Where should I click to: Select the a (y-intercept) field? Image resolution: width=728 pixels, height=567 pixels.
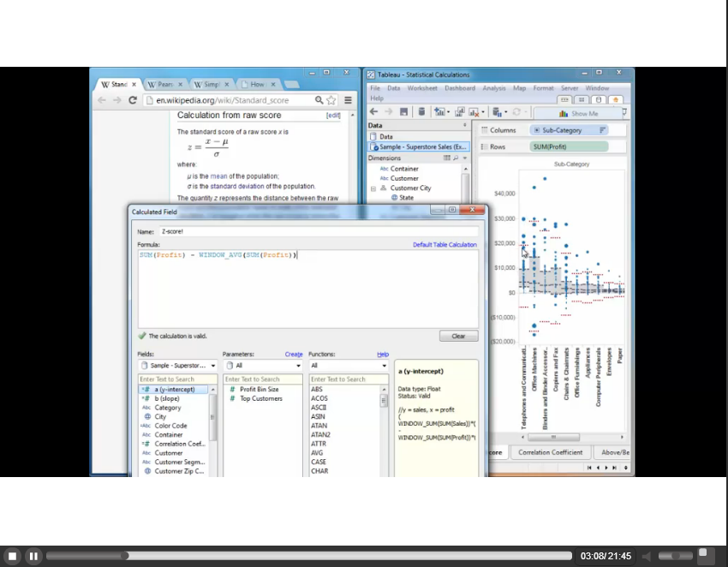174,390
